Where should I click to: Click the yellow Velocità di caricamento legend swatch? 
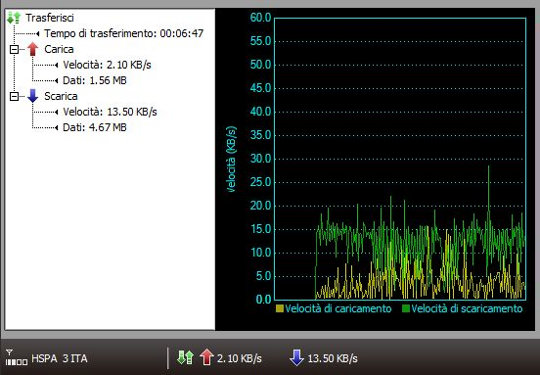pos(280,308)
